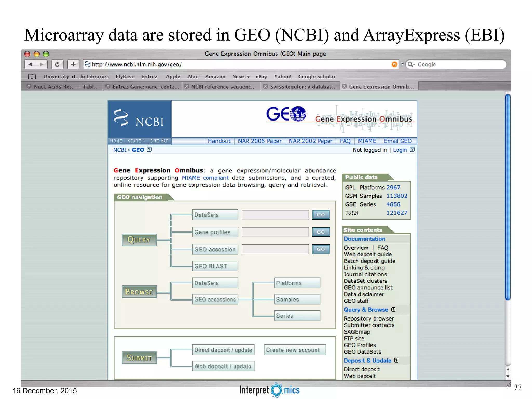This screenshot has height=399, width=532.
Task: Close the SwissRegulon tab
Action: (265, 87)
